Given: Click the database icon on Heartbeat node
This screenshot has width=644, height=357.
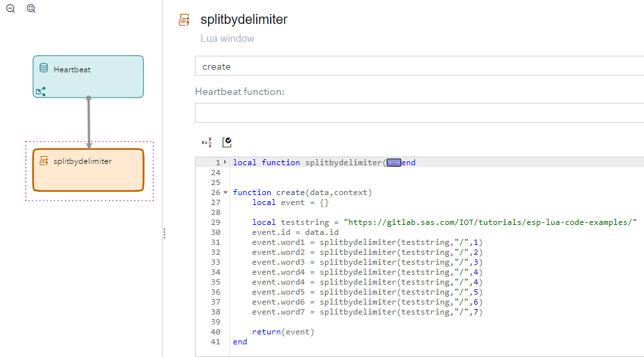Looking at the screenshot, I should [x=44, y=68].
